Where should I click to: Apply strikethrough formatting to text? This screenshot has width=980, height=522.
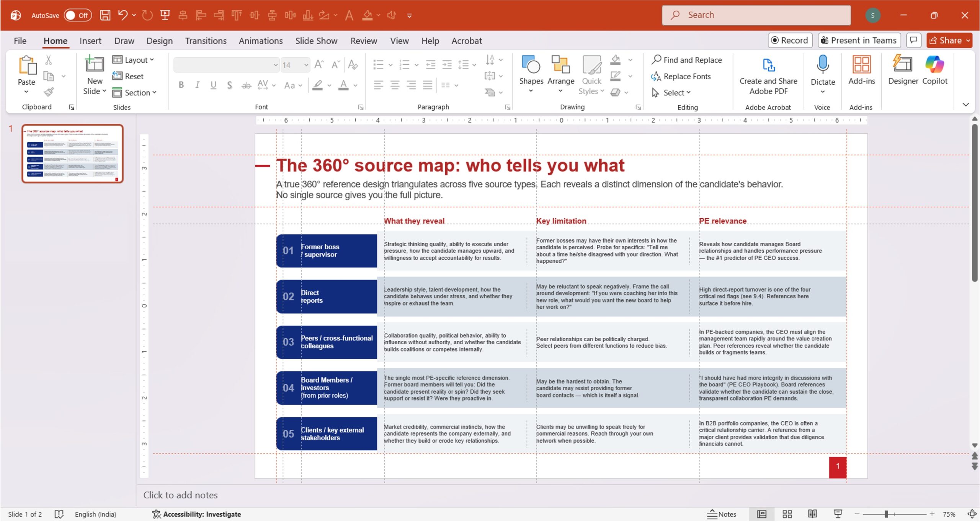coord(246,85)
